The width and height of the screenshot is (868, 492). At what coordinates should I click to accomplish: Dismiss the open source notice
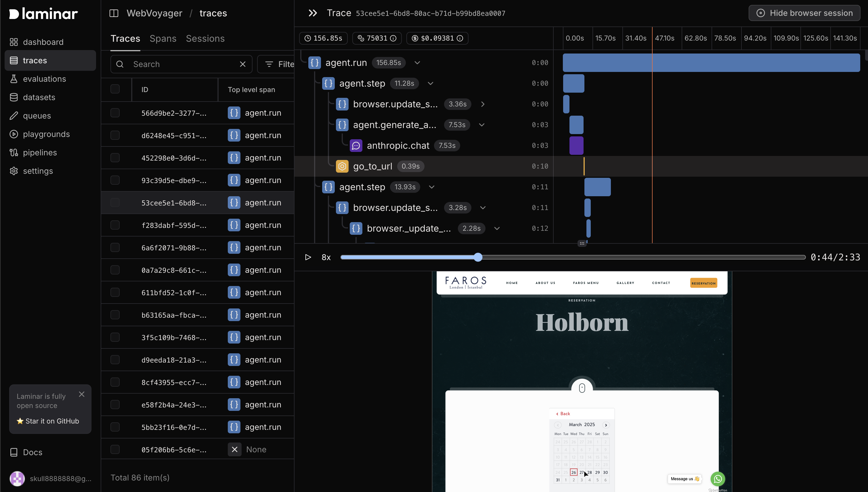point(81,394)
